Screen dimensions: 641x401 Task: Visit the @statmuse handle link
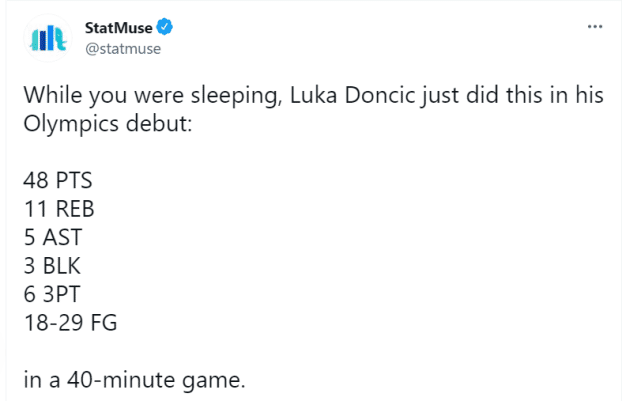(x=123, y=47)
